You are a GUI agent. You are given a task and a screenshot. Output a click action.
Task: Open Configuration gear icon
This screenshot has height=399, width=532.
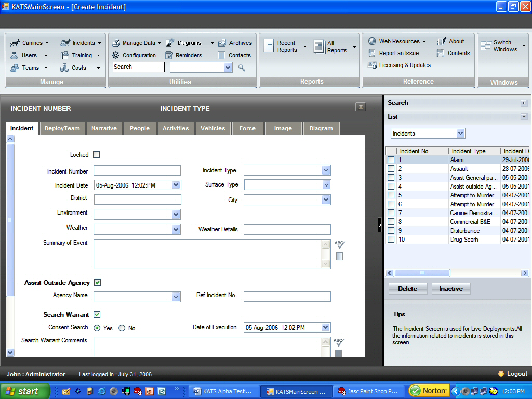point(116,55)
